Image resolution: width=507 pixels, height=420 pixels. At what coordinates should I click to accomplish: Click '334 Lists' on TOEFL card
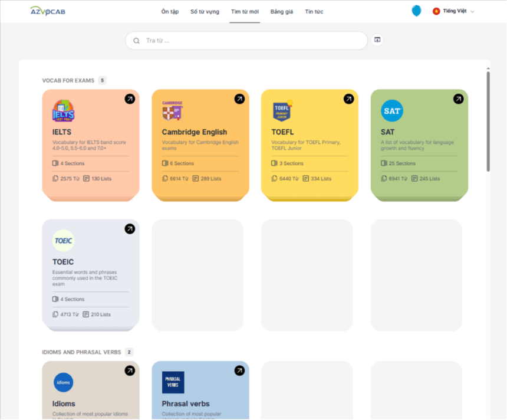321,179
